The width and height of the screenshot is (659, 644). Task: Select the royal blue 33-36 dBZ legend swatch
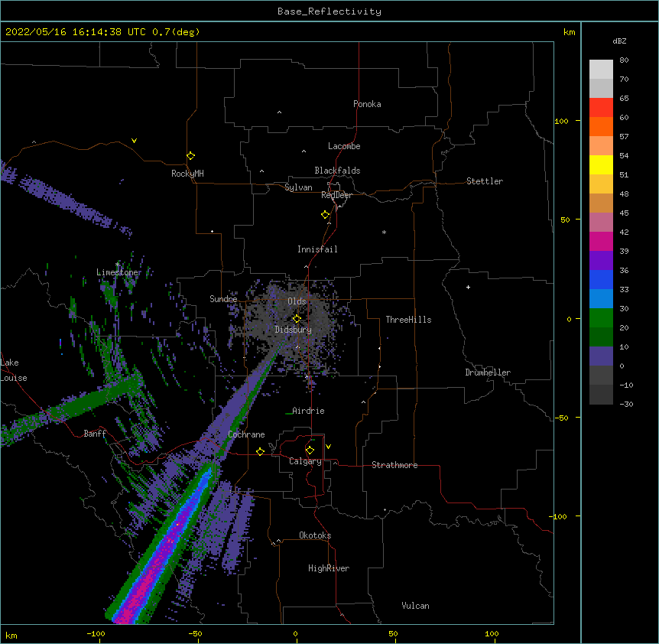coord(601,279)
